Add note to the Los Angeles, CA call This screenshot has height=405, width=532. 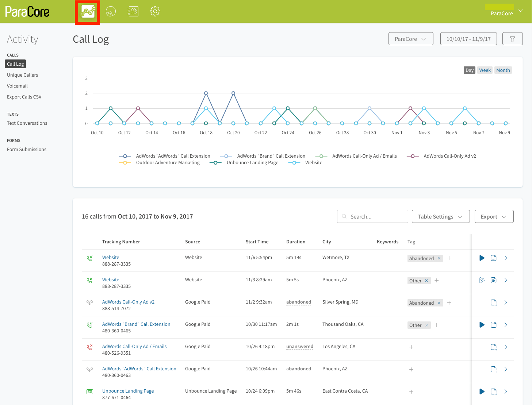[x=494, y=347]
